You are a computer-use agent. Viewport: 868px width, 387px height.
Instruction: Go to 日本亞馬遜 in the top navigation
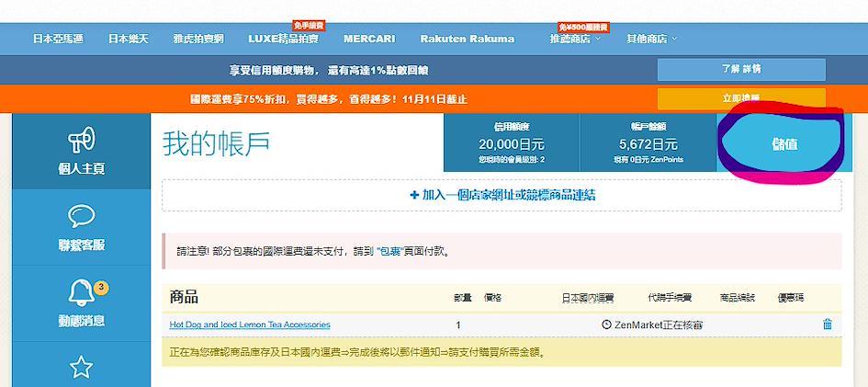tap(58, 39)
